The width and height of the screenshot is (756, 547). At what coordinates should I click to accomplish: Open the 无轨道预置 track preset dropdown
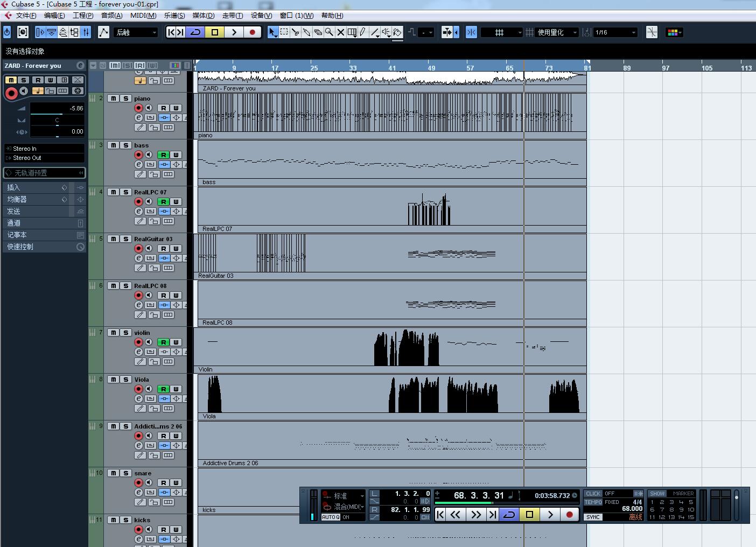coord(44,173)
